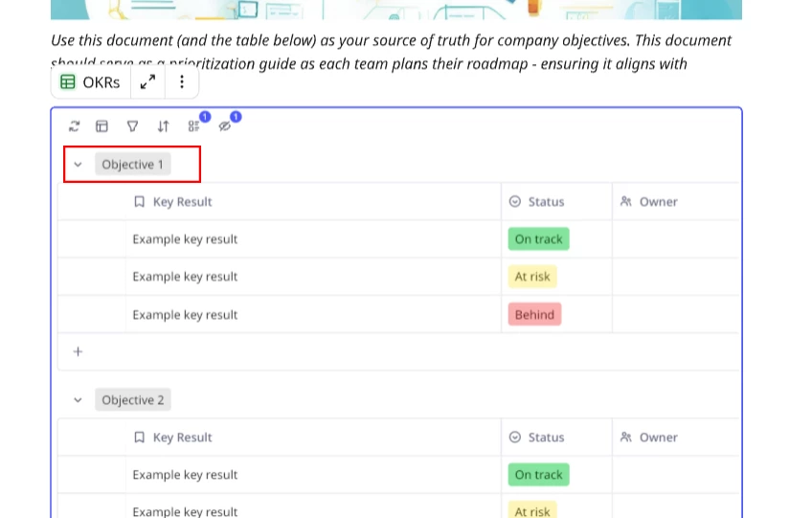The height and width of the screenshot is (518, 812).
Task: Open At risk status in Objective 1
Action: 532,277
